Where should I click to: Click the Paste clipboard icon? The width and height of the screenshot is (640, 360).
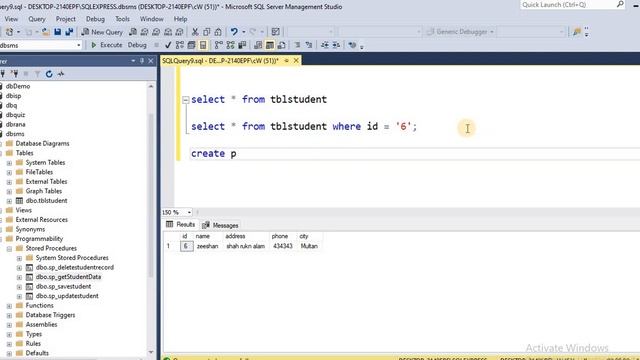point(218,32)
